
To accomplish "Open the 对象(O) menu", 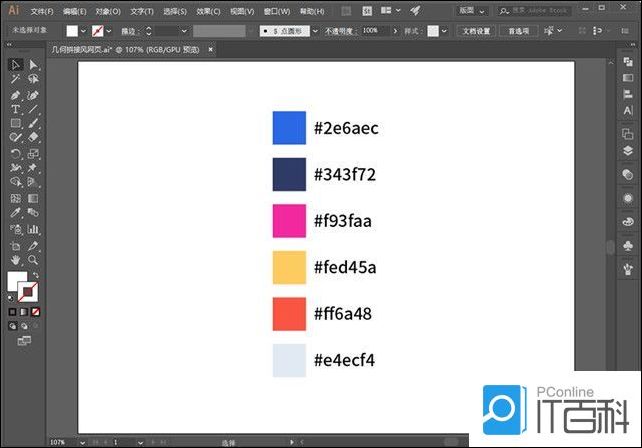I will [108, 11].
